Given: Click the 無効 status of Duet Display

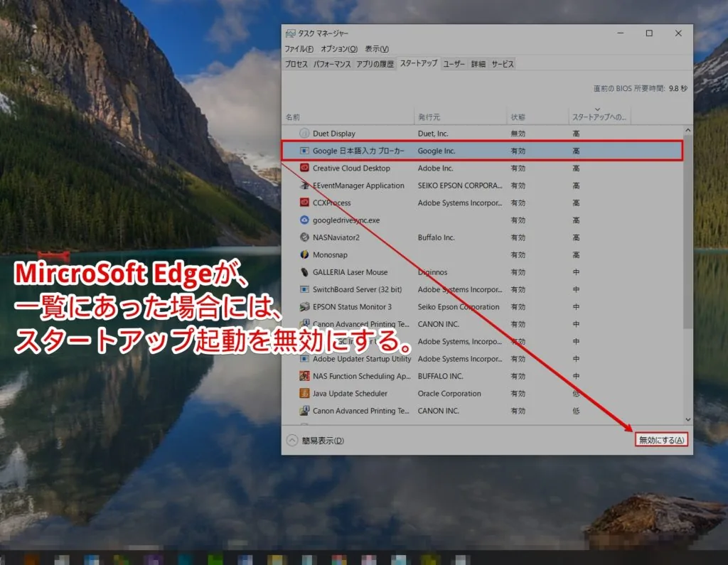Looking at the screenshot, I should (x=518, y=133).
